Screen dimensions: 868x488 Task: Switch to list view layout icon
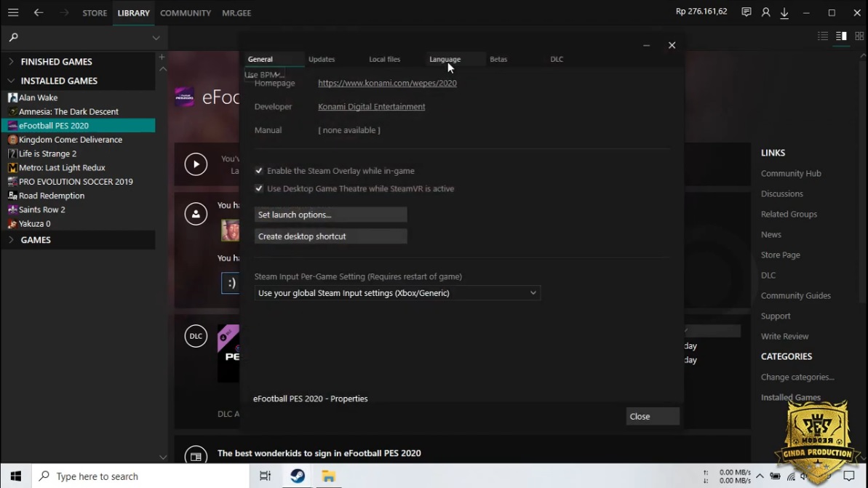coord(823,36)
